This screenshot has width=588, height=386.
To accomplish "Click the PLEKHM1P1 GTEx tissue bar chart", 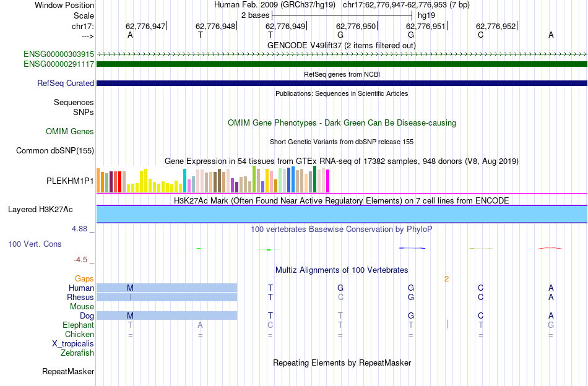I will pyautogui.click(x=213, y=179).
